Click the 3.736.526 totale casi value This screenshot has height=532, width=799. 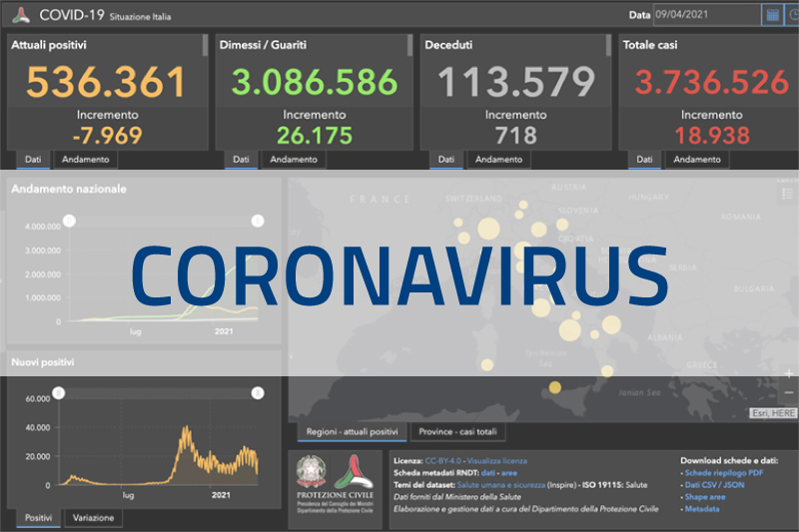point(712,82)
